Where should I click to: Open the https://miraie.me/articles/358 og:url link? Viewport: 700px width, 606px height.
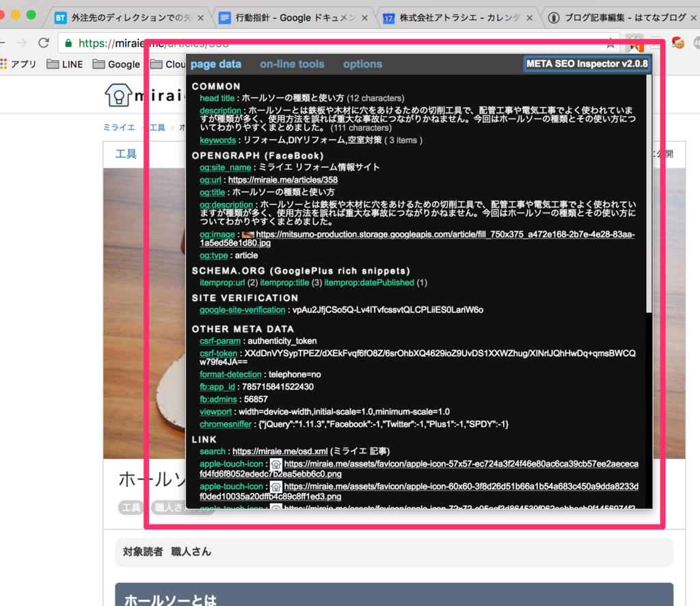pos(282,180)
